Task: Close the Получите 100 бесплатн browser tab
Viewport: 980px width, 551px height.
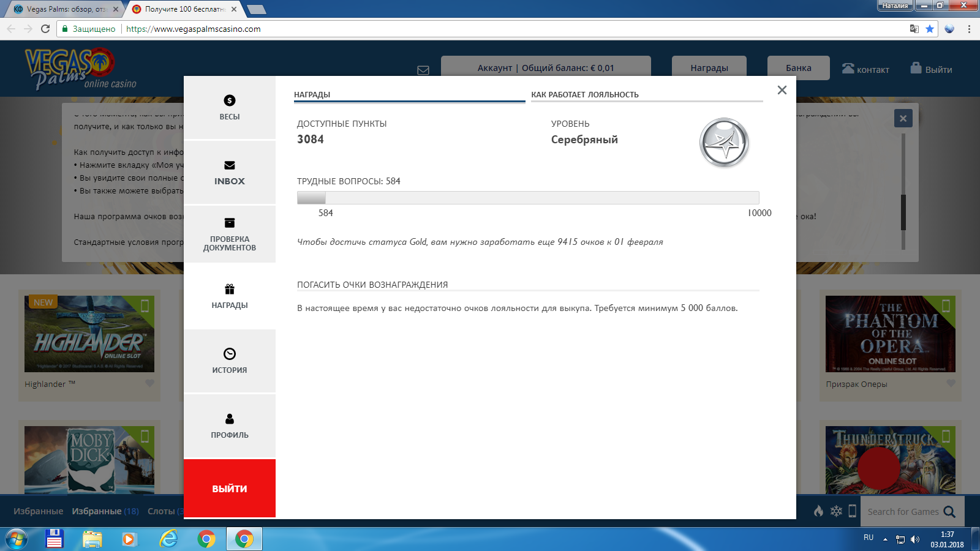Action: point(234,9)
